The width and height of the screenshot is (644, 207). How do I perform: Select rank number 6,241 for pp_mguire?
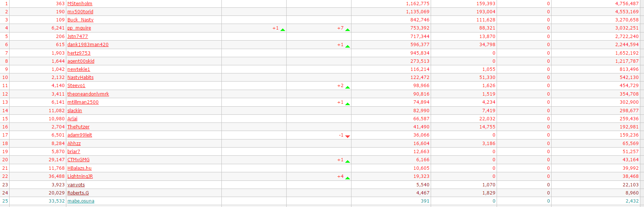coord(58,28)
